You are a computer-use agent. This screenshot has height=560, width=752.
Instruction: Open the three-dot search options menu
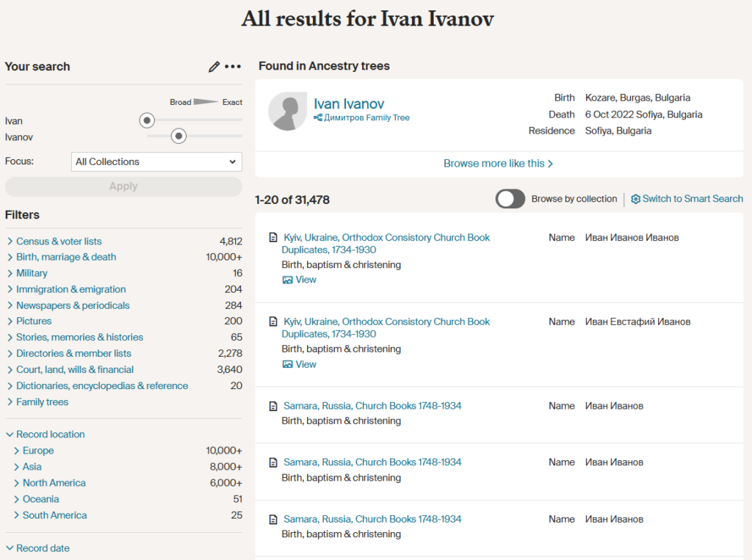tap(233, 67)
